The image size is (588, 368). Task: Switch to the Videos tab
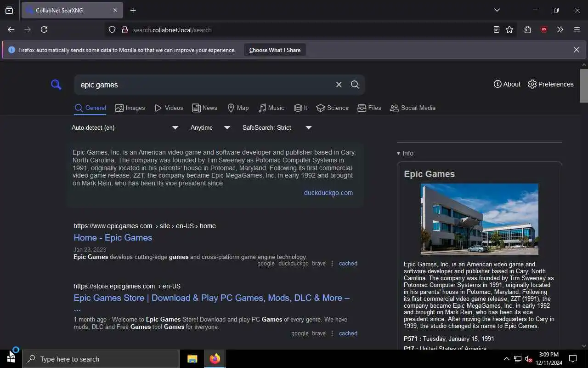169,108
